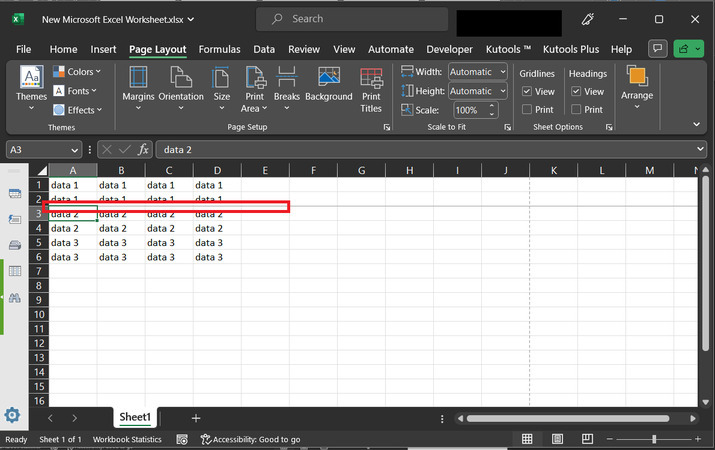Click the insert function fx icon
715x450 pixels.
(x=143, y=149)
